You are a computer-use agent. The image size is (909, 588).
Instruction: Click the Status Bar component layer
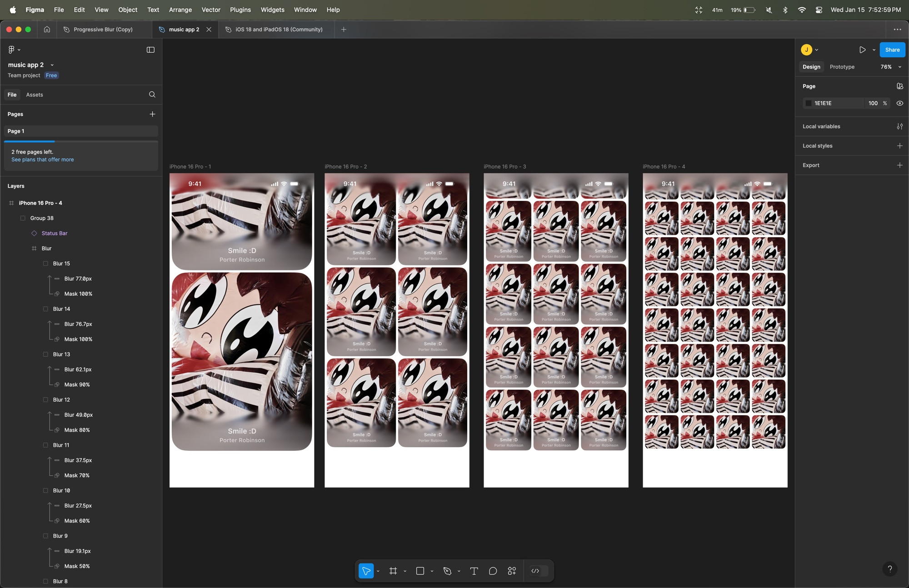pyautogui.click(x=54, y=233)
